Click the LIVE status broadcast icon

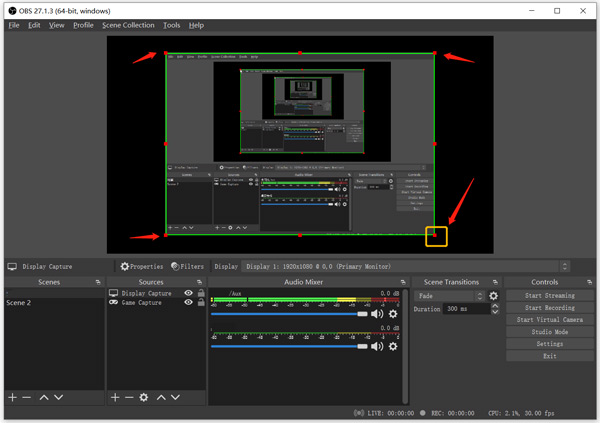click(359, 413)
